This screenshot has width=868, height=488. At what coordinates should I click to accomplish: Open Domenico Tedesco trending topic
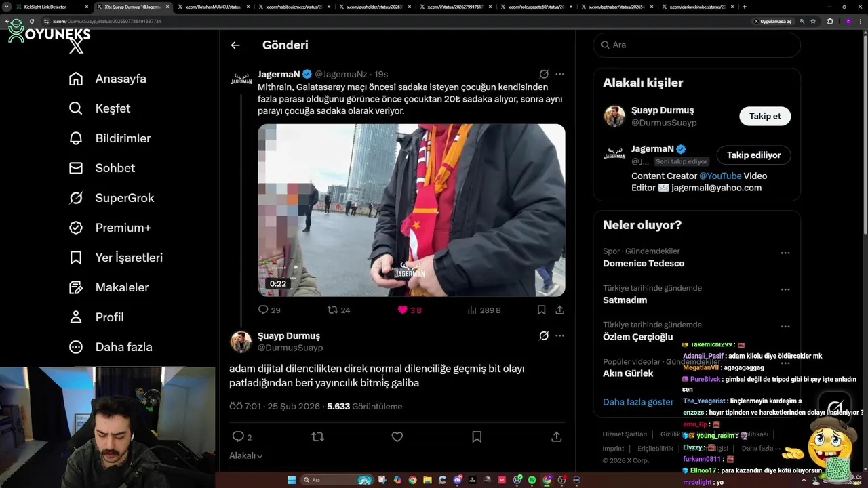(644, 264)
